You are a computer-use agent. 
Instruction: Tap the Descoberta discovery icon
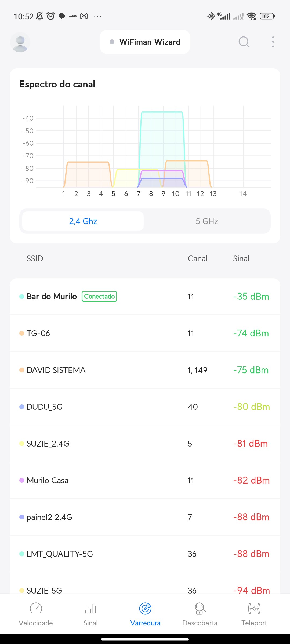point(200,608)
